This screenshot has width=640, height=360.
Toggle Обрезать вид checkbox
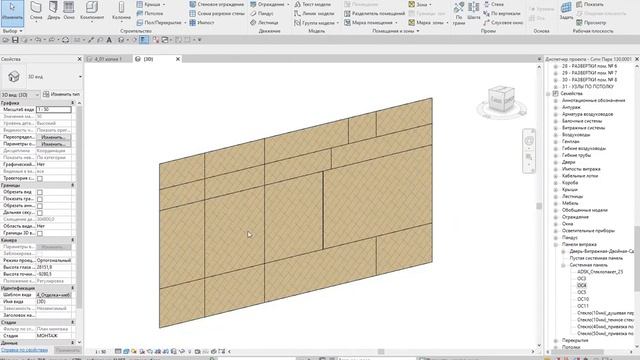[40, 192]
